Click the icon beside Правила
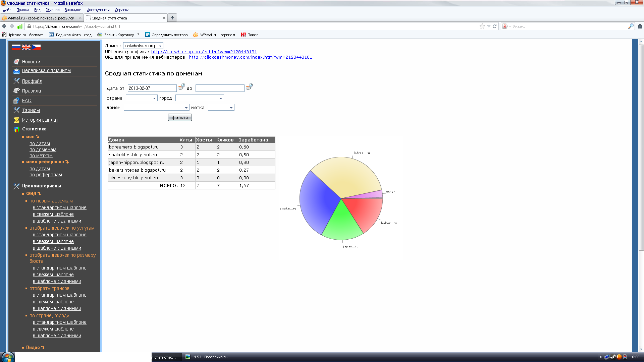Image resolution: width=644 pixels, height=362 pixels. 16,90
